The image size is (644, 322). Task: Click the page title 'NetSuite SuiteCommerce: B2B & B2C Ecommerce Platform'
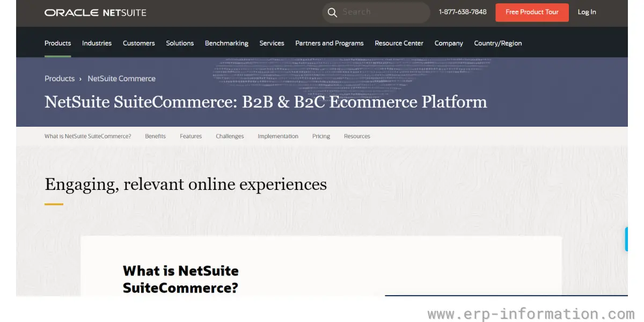pyautogui.click(x=266, y=101)
